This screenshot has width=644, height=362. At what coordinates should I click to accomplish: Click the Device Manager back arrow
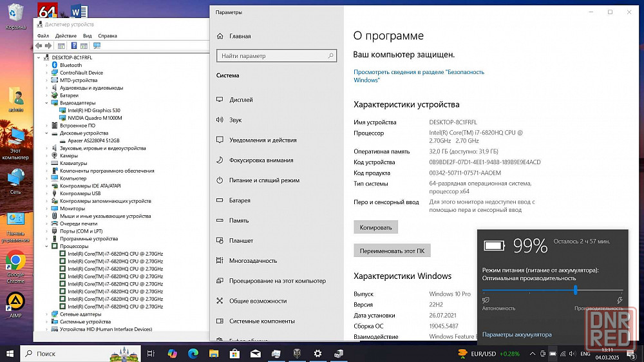(x=39, y=46)
